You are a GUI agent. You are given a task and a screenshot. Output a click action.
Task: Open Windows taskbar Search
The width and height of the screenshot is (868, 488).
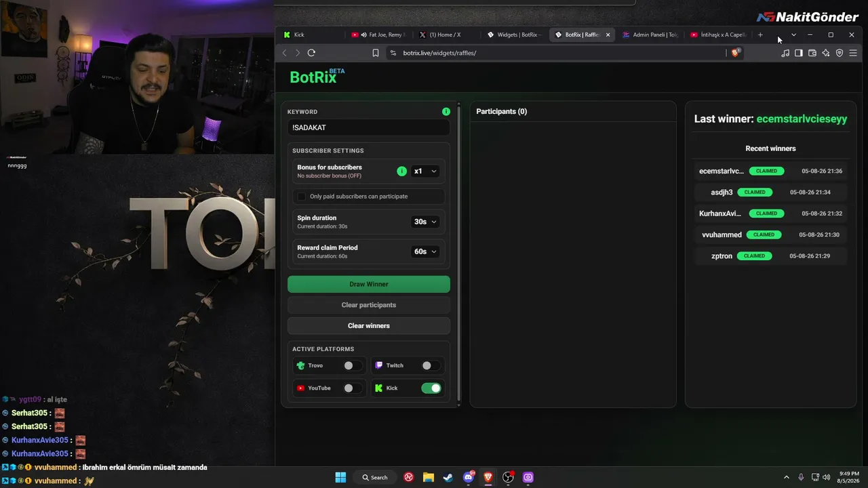click(375, 477)
